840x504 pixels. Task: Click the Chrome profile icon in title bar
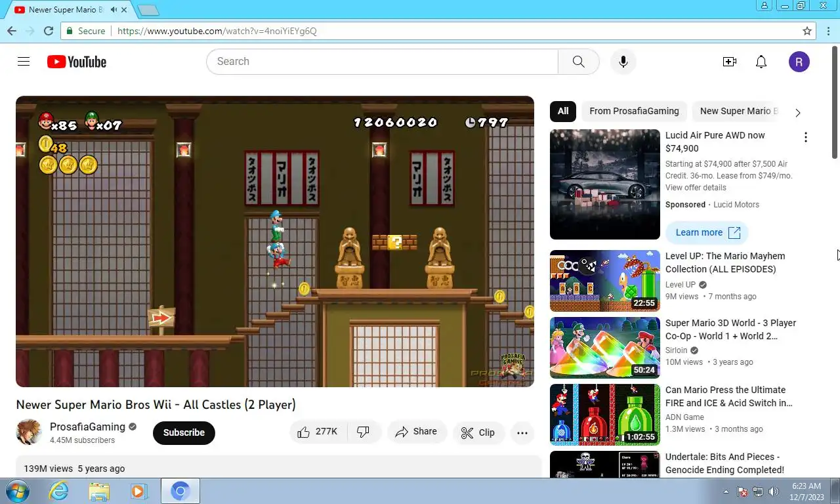pyautogui.click(x=765, y=5)
